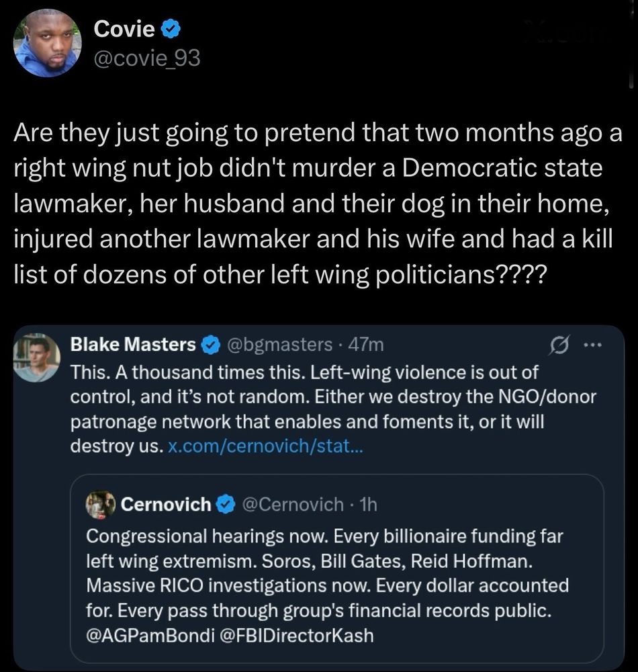
Task: Open the @Cernovich handle
Action: 293,505
